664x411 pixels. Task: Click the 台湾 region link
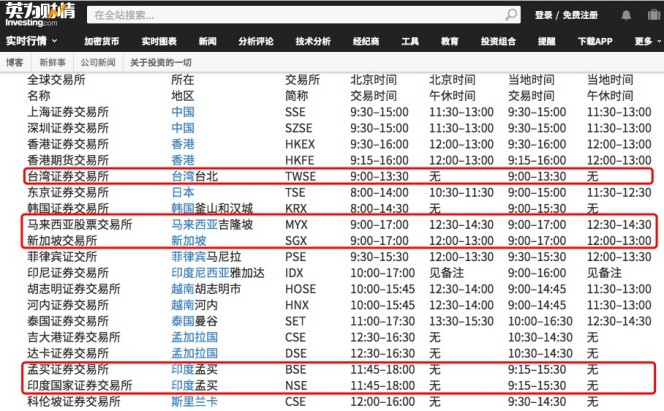(183, 176)
